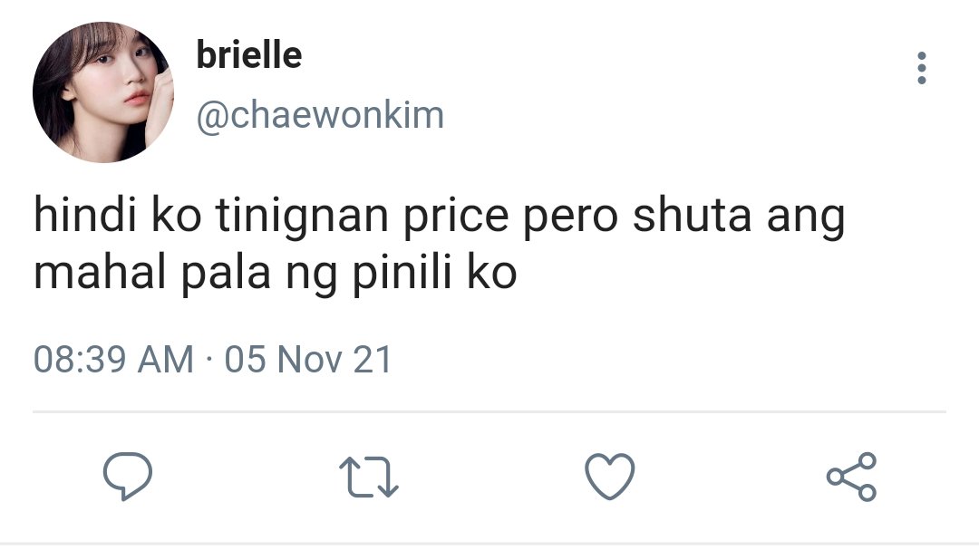
Task: View brielle's profile picture
Action: tap(103, 92)
